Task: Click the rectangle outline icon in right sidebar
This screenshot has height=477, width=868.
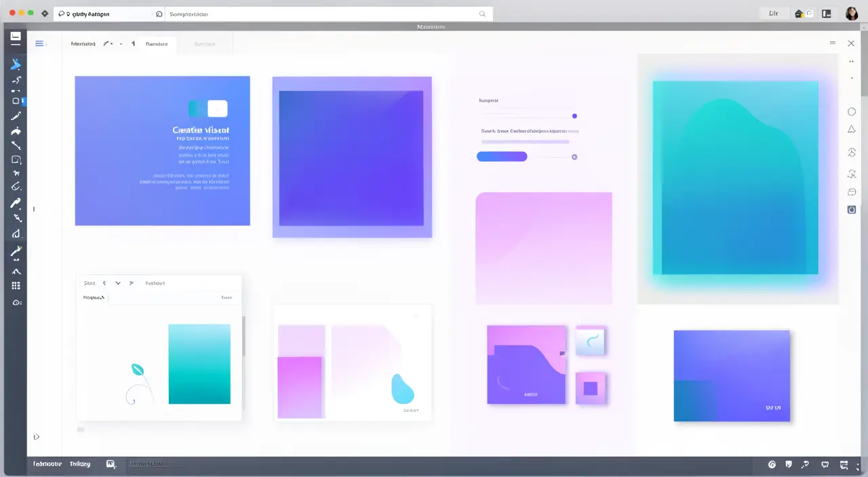Action: coord(852,192)
